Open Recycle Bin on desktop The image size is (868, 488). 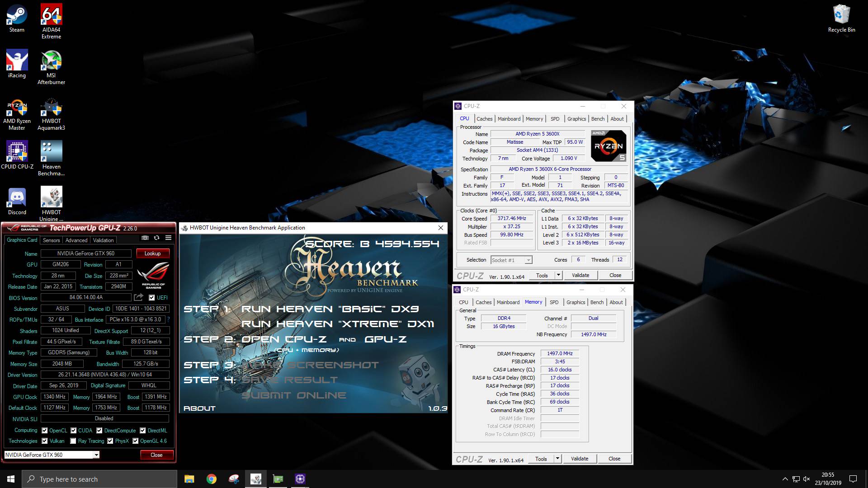[x=841, y=19]
